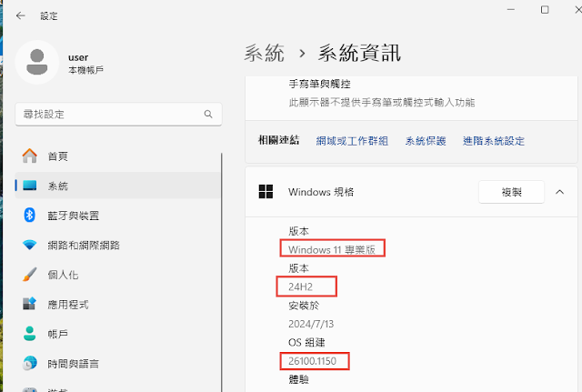Maximize the Settings window
Screen dimensions: 582x392
(x=545, y=10)
